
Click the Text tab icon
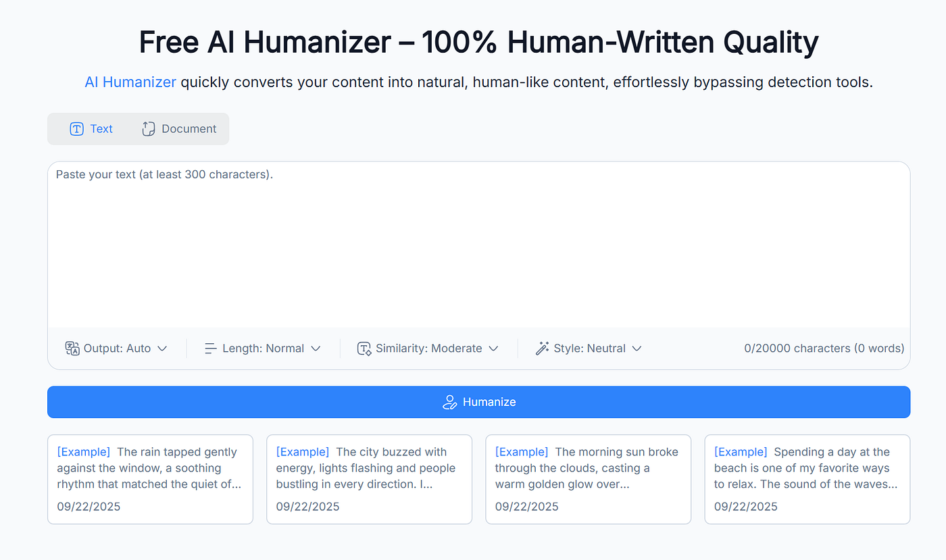point(77,129)
